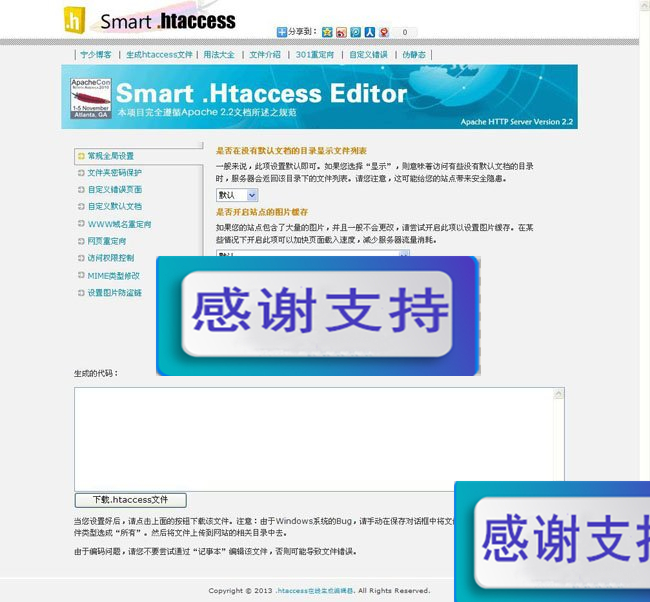Viewport: 650px width, 602px height.
Task: Share to Renren icon
Action: (x=370, y=32)
